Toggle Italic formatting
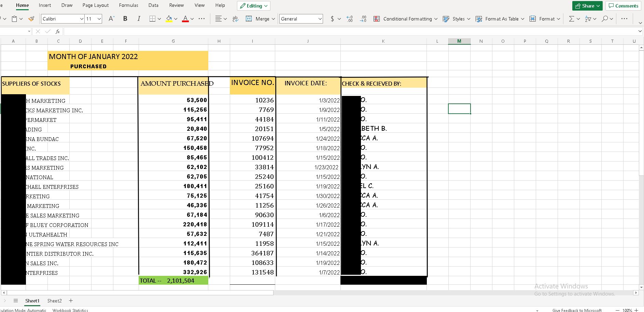This screenshot has height=312, width=644. [139, 19]
